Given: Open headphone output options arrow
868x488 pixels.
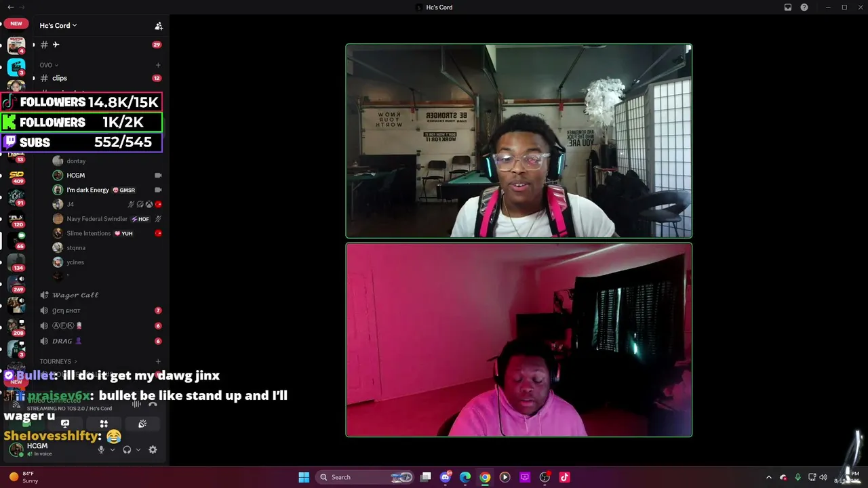Looking at the screenshot, I should pos(138,449).
